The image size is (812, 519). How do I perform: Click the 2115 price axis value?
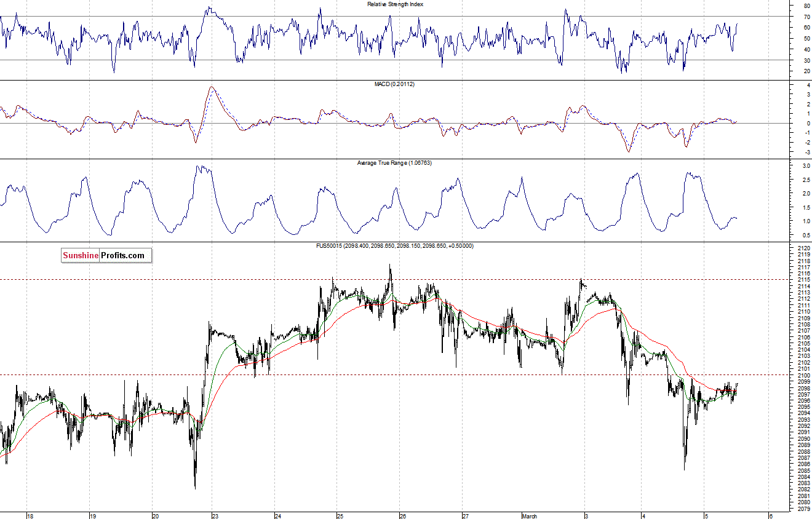[803, 280]
